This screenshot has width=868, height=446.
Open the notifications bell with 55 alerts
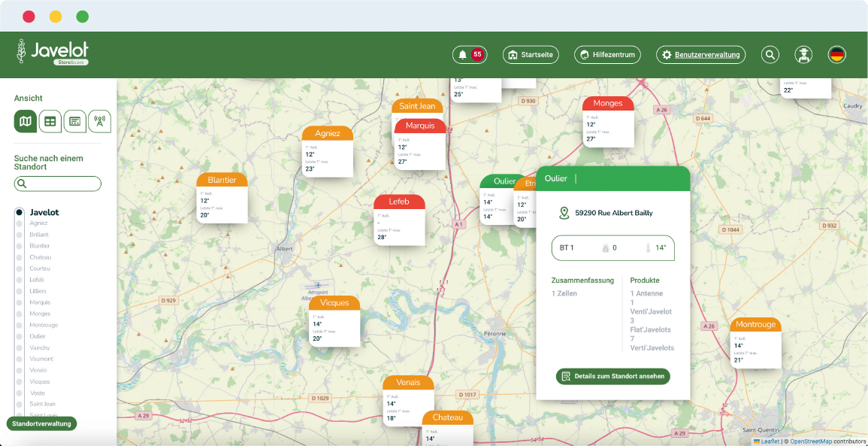click(x=470, y=55)
